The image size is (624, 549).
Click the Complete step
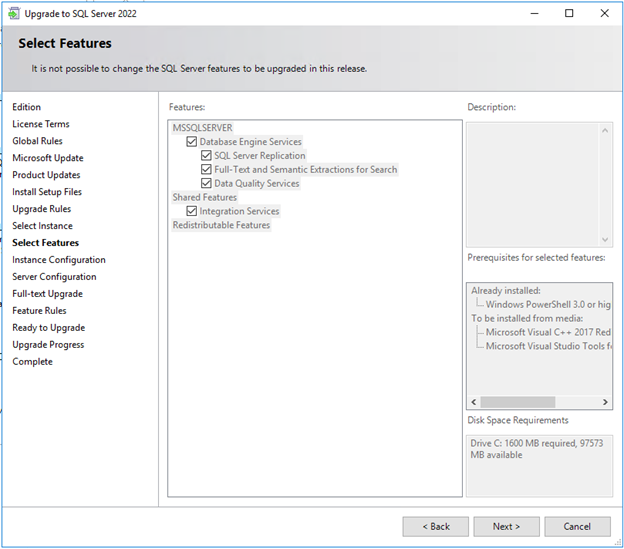(x=32, y=362)
